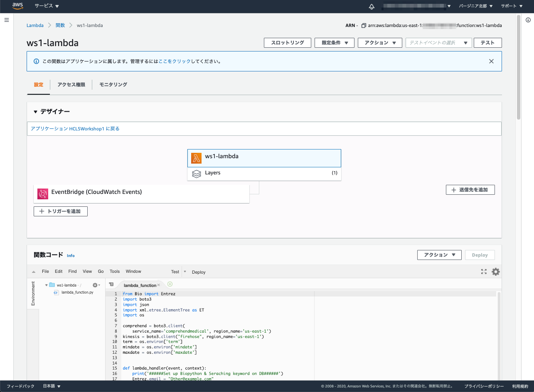Switch to the アクセス権限 tab

(71, 84)
